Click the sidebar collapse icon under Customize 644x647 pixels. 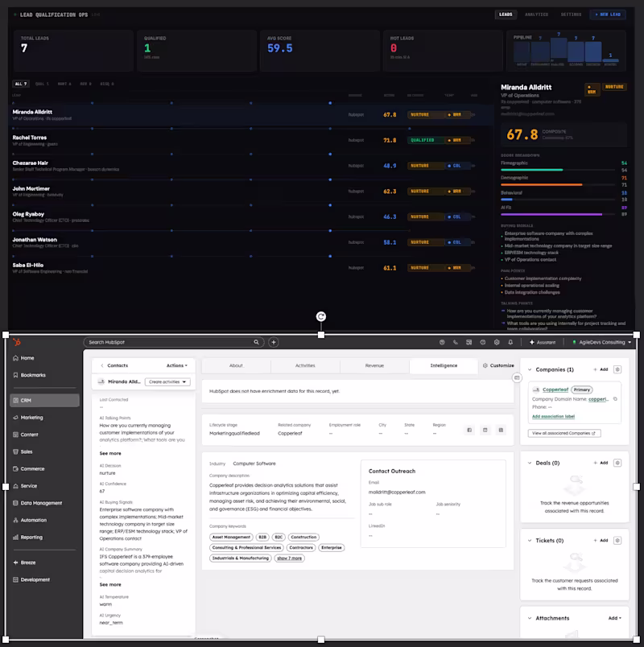click(517, 377)
